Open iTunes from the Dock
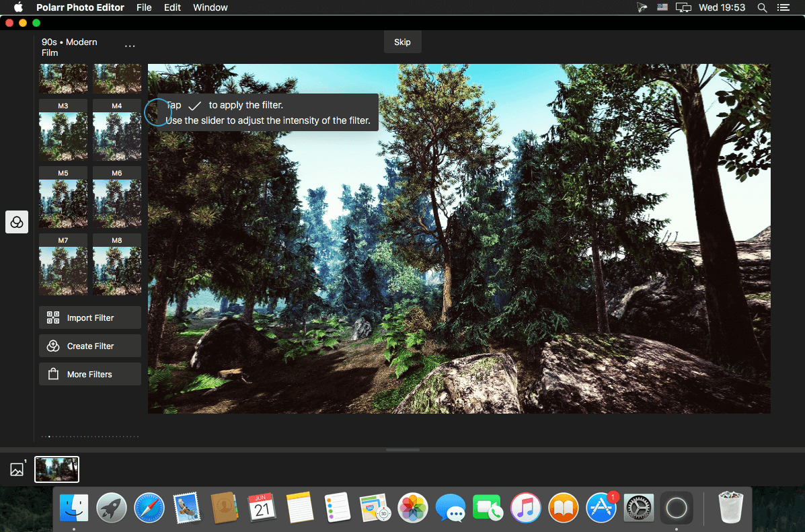This screenshot has width=805, height=532. click(526, 508)
